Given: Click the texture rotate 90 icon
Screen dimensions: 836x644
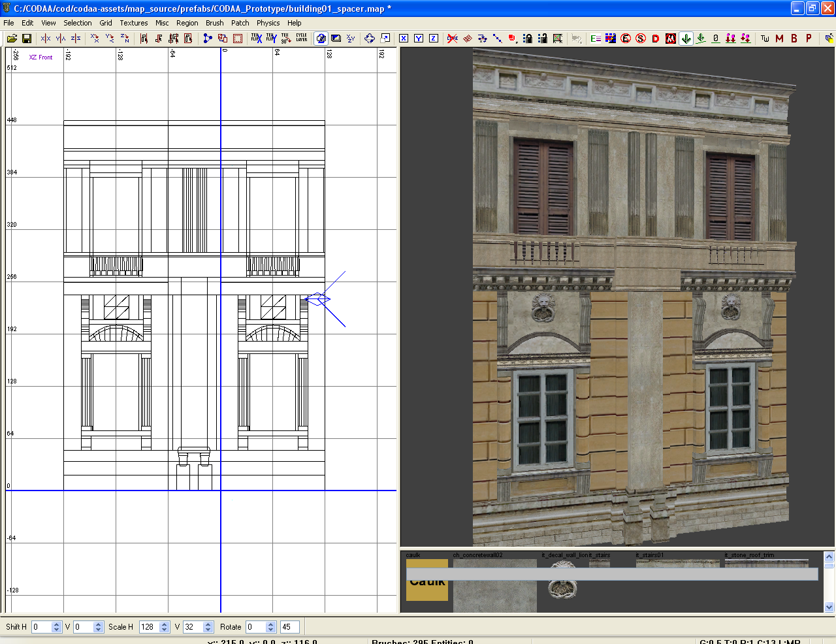Looking at the screenshot, I should [285, 39].
